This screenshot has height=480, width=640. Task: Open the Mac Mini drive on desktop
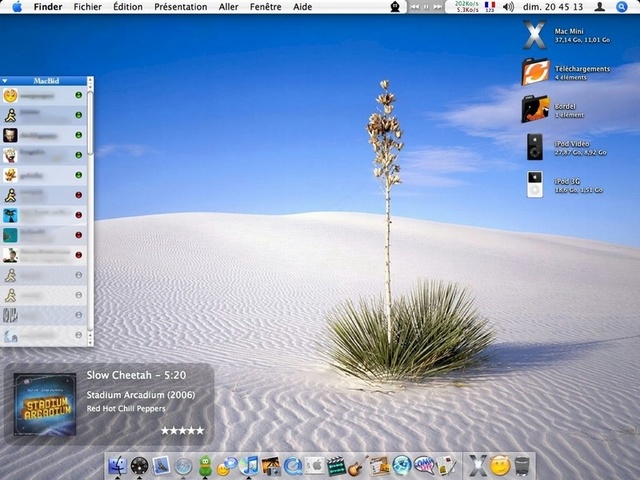[x=534, y=35]
